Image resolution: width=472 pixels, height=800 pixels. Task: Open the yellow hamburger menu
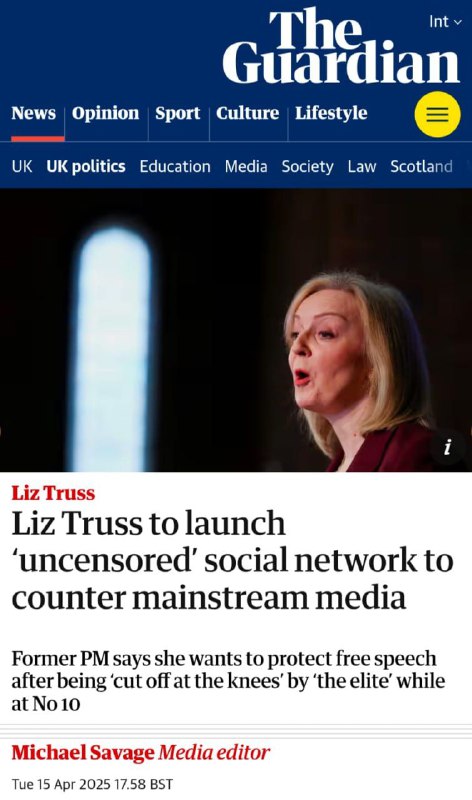(x=437, y=114)
